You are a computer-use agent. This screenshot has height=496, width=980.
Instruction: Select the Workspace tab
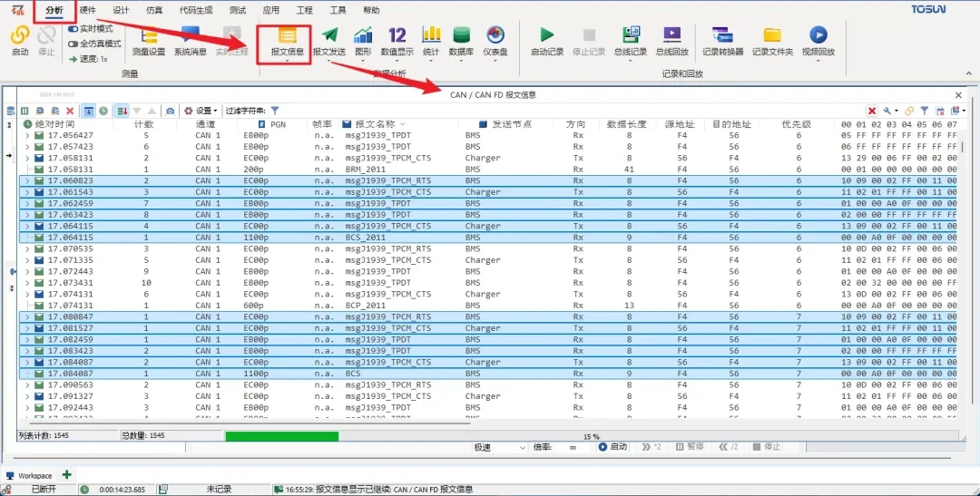[29, 475]
